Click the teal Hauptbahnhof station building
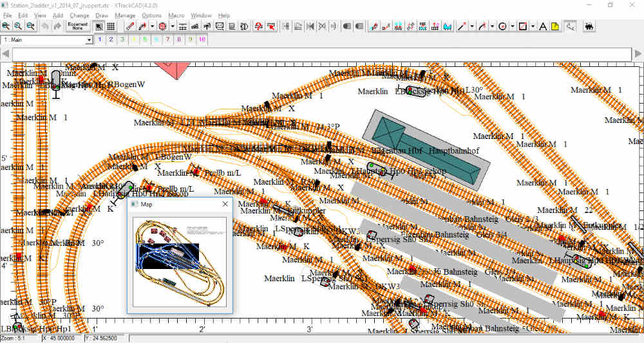Screen dimensions: 644x343 (426, 150)
